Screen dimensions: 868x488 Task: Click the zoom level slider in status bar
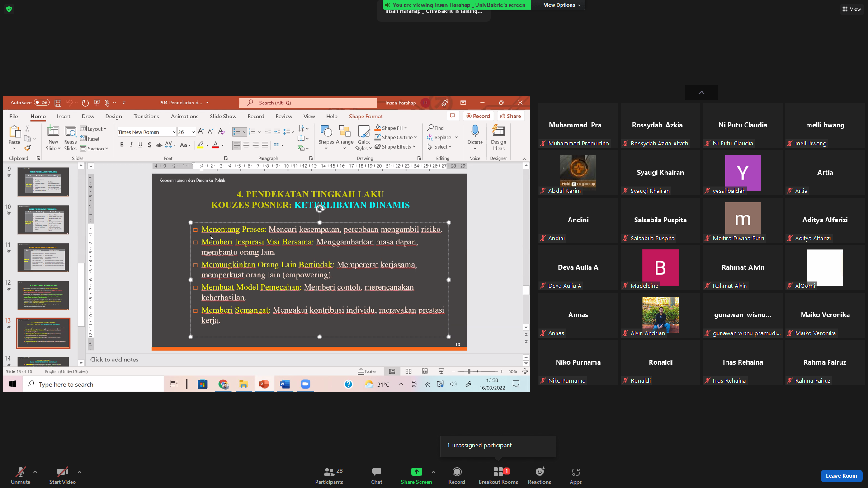(477, 371)
